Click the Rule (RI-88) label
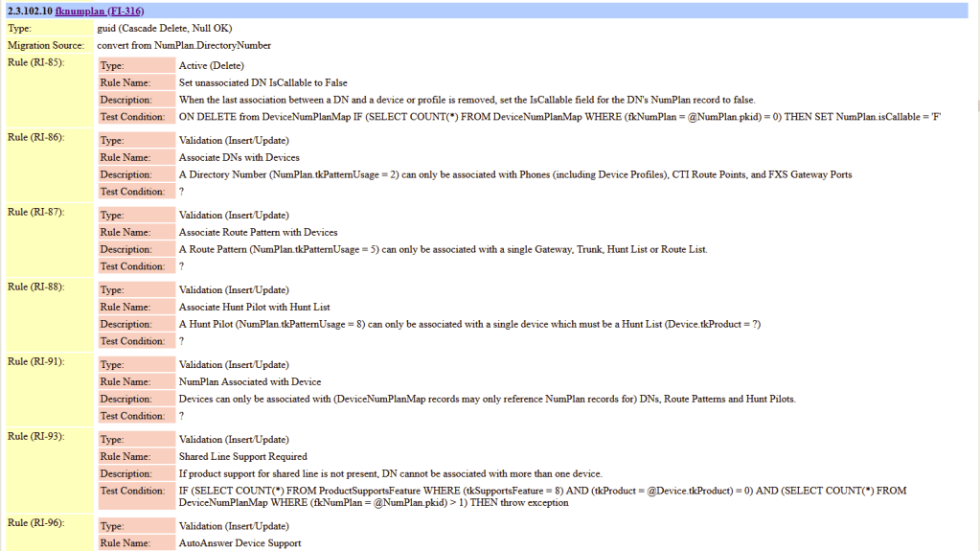 pyautogui.click(x=36, y=287)
